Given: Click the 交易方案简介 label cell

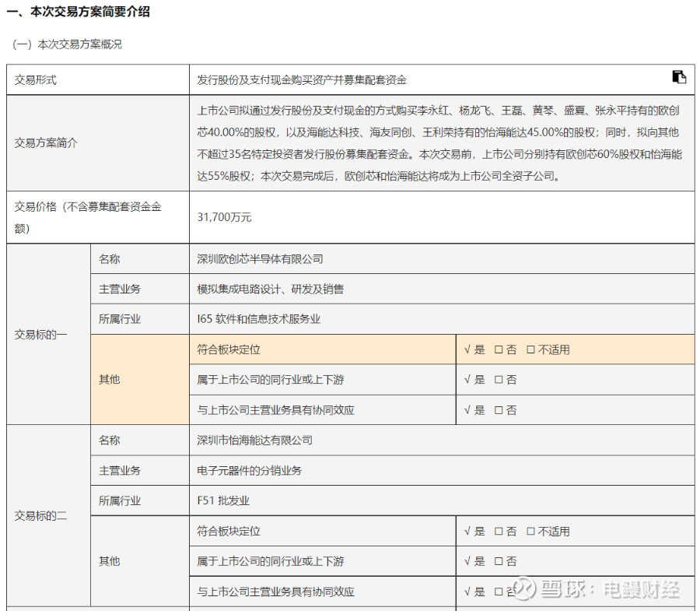Looking at the screenshot, I should [98, 143].
